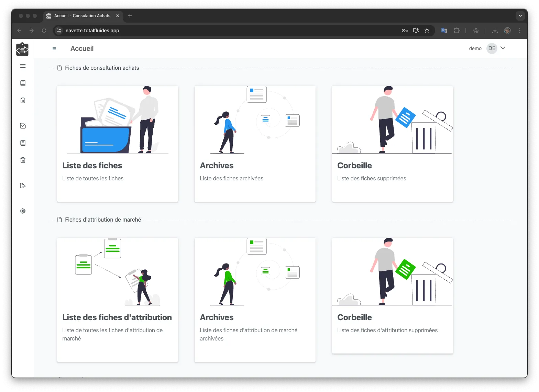Click the export file icon in sidebar
Screen dimensions: 539x392
(x=23, y=186)
